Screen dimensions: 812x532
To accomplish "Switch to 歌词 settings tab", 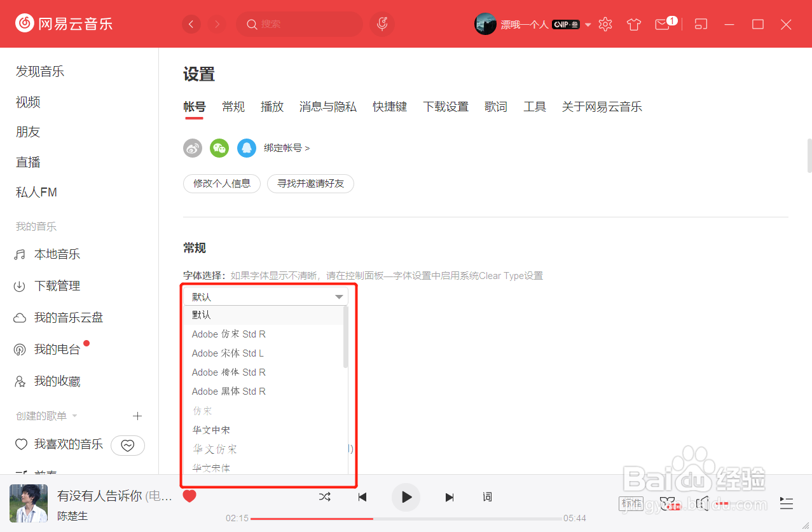I will tap(496, 107).
